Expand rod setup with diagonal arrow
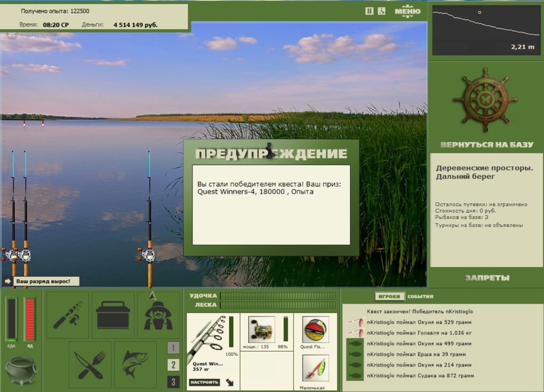The height and width of the screenshot is (392, 544). click(x=229, y=382)
